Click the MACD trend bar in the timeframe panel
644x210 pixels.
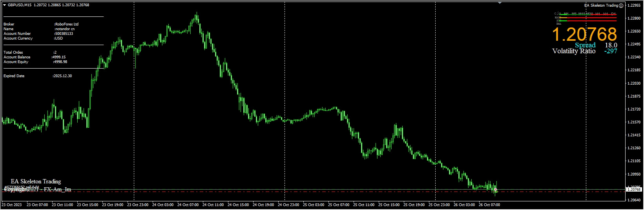pyautogui.click(x=587, y=18)
